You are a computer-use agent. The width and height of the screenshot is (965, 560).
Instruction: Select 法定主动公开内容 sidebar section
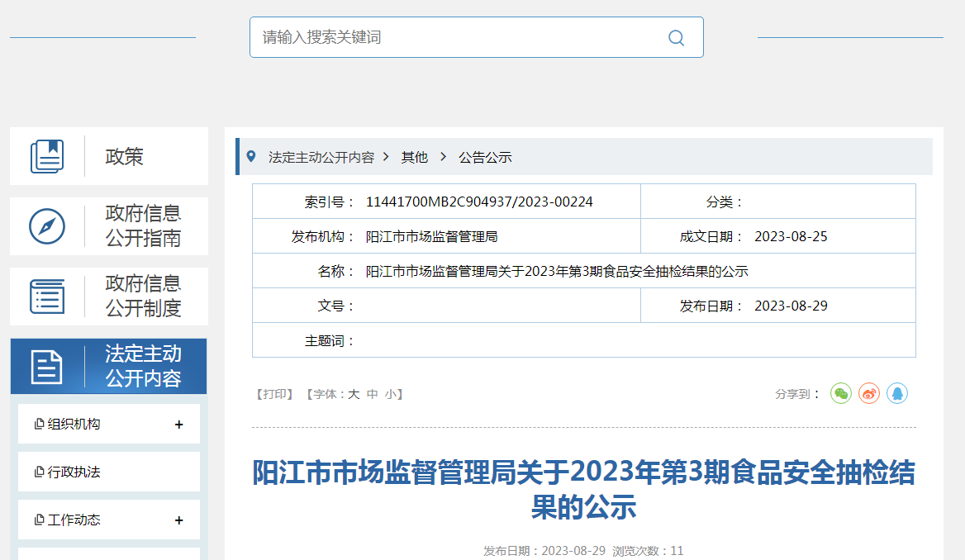(x=109, y=366)
